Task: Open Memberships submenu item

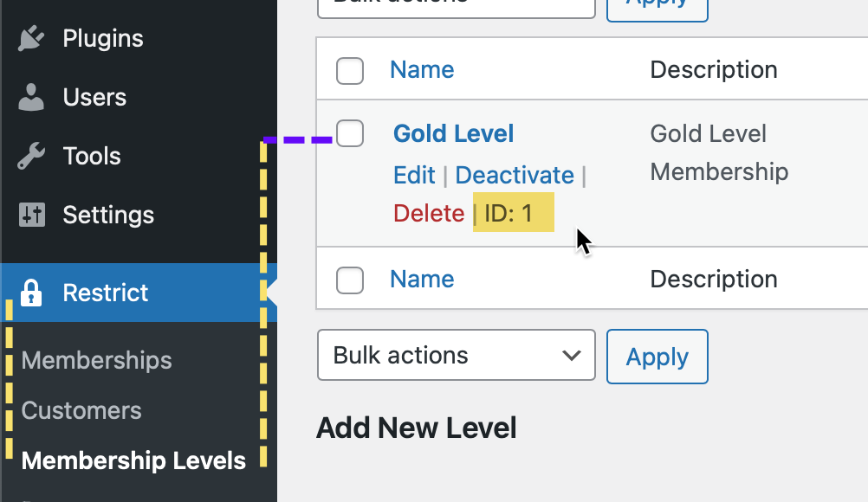Action: click(x=97, y=360)
